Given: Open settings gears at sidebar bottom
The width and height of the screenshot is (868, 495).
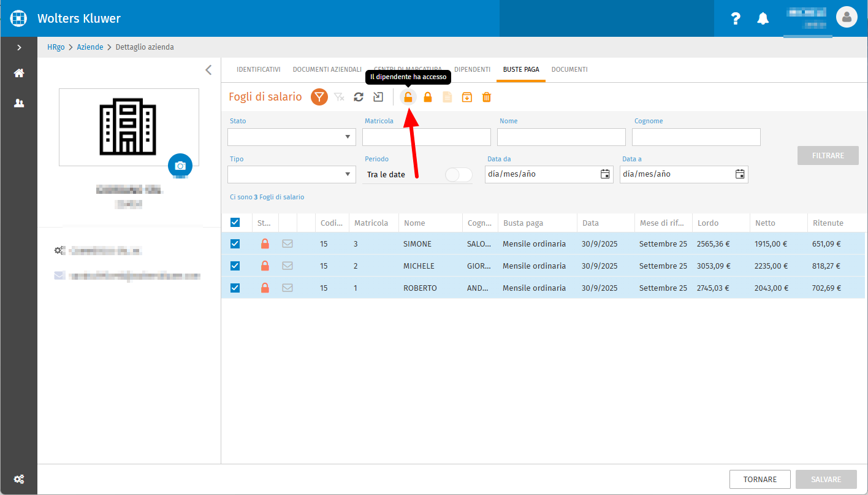Looking at the screenshot, I should (x=19, y=479).
